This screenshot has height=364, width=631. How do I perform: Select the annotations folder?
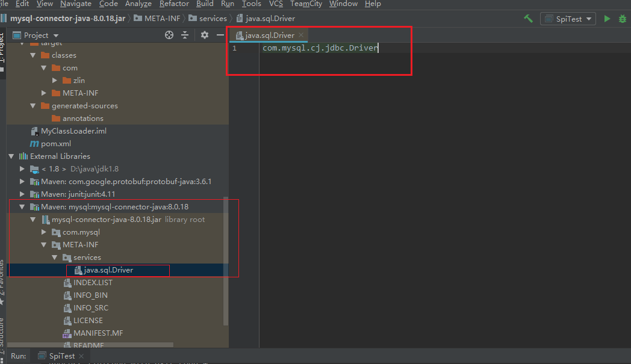(83, 119)
